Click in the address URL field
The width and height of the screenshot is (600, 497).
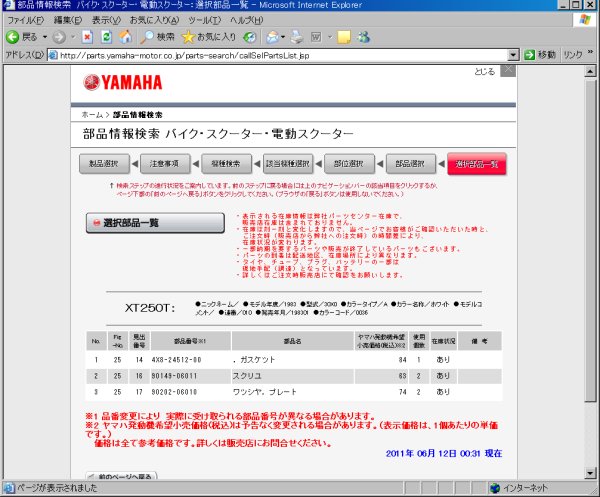[283, 55]
